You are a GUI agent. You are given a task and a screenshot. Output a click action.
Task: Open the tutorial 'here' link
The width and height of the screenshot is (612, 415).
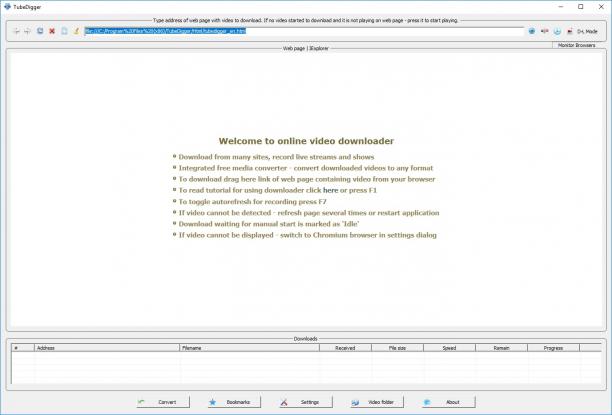click(x=330, y=191)
